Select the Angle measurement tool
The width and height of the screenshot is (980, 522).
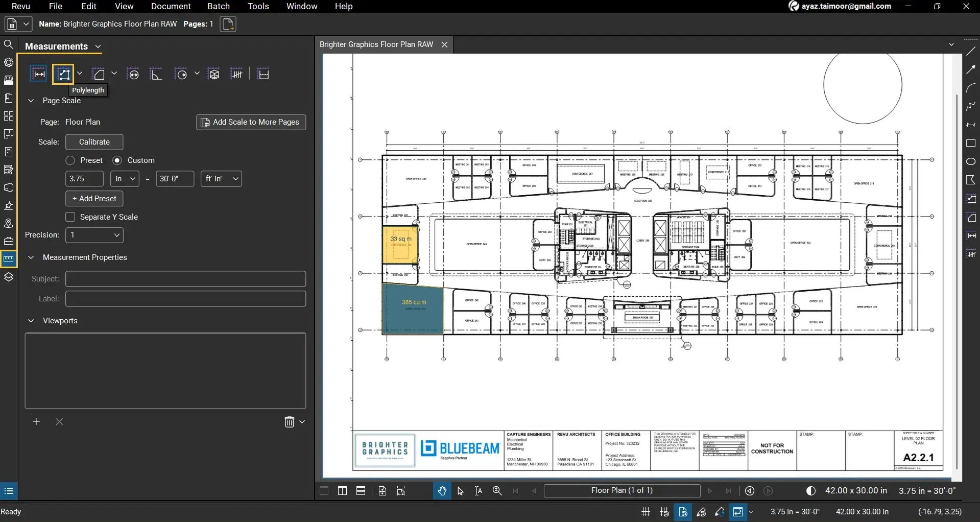pos(156,74)
